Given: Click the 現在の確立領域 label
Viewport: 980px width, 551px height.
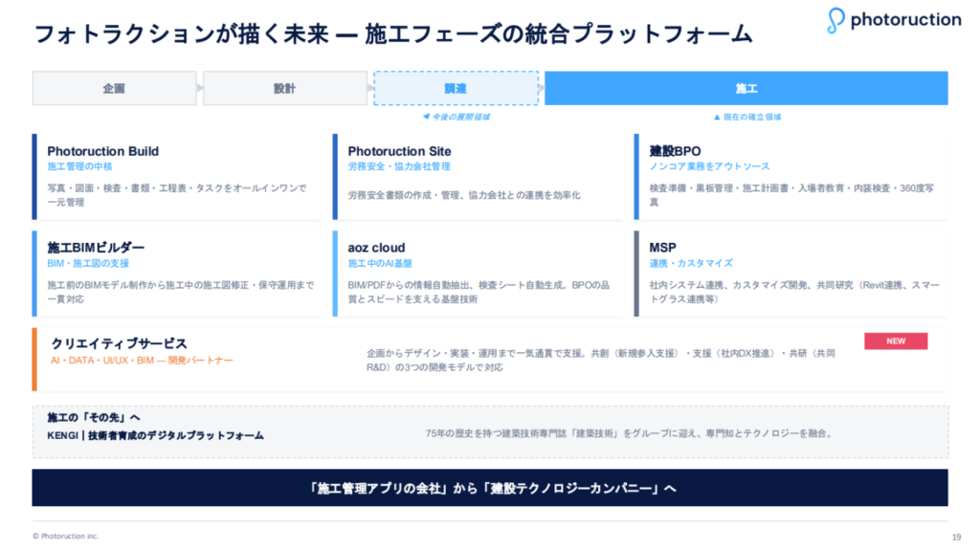Looking at the screenshot, I should pyautogui.click(x=747, y=117).
